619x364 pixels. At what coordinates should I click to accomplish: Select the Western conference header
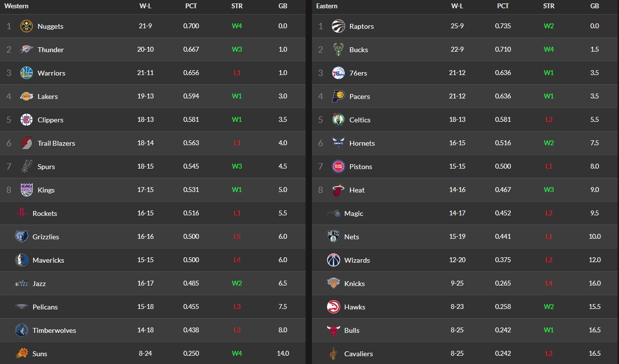[x=17, y=6]
